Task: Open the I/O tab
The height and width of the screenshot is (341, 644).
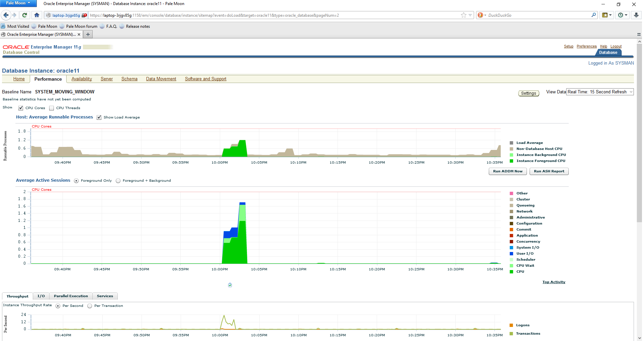Action: [41, 296]
